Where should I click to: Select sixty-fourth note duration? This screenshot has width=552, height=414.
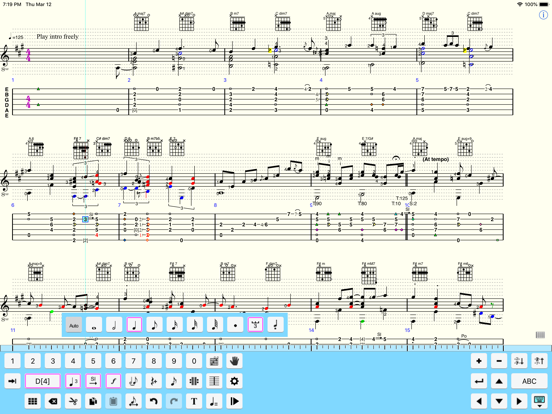215,325
